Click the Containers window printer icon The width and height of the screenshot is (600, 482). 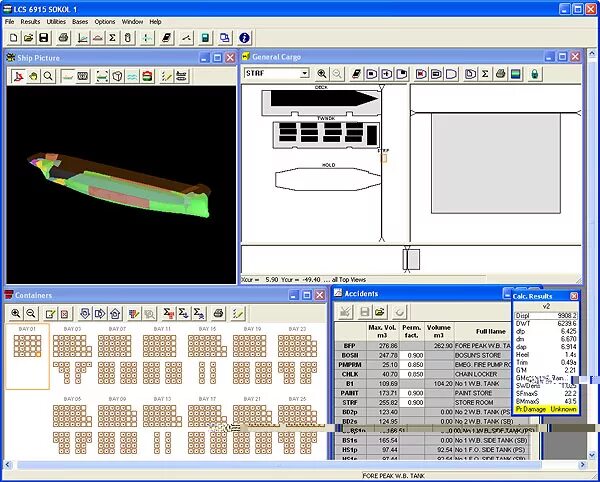(x=218, y=314)
